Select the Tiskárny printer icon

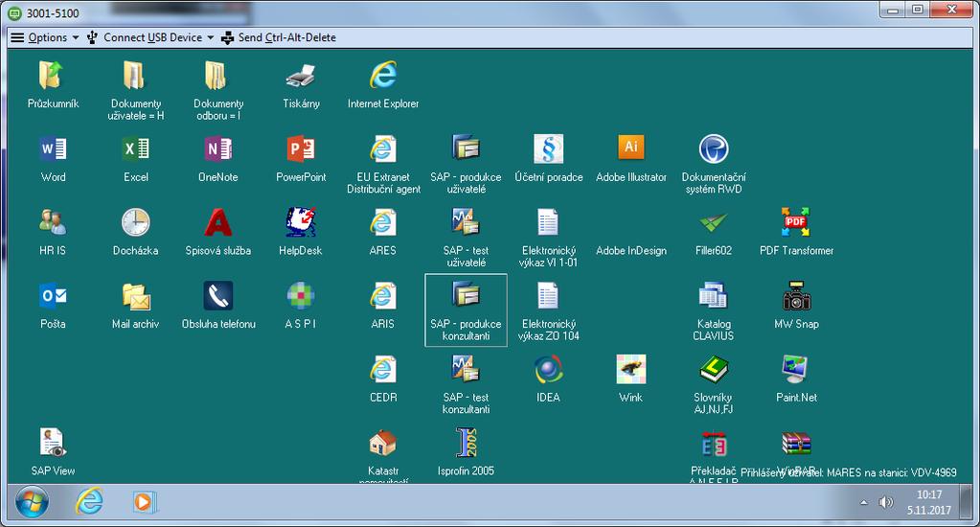click(x=301, y=76)
